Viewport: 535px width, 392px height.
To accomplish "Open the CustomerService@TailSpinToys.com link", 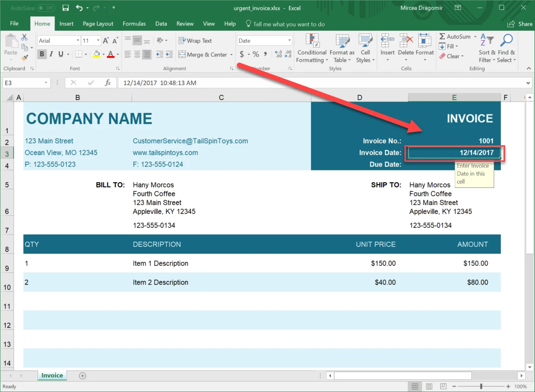I will 190,141.
